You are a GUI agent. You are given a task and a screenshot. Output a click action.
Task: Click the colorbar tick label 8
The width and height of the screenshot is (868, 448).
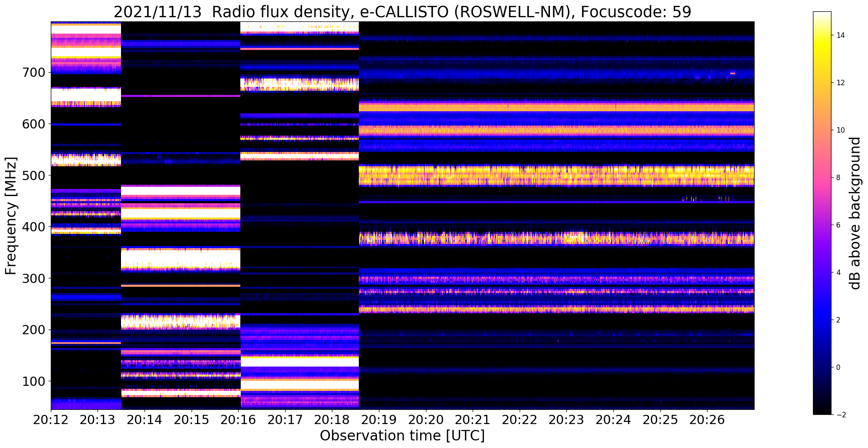pyautogui.click(x=838, y=178)
